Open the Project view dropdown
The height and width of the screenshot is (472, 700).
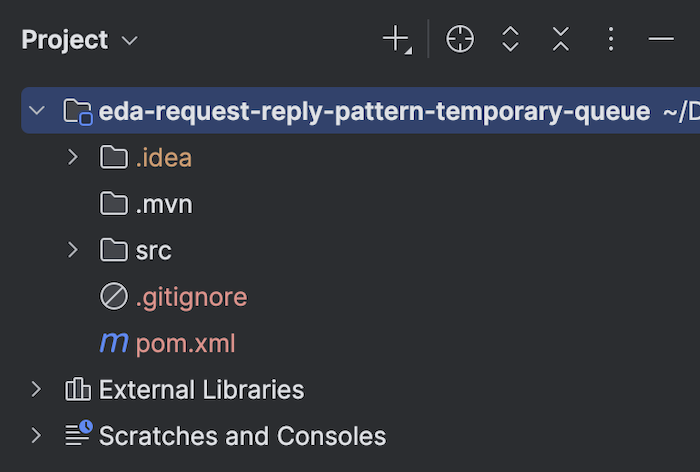tap(80, 40)
